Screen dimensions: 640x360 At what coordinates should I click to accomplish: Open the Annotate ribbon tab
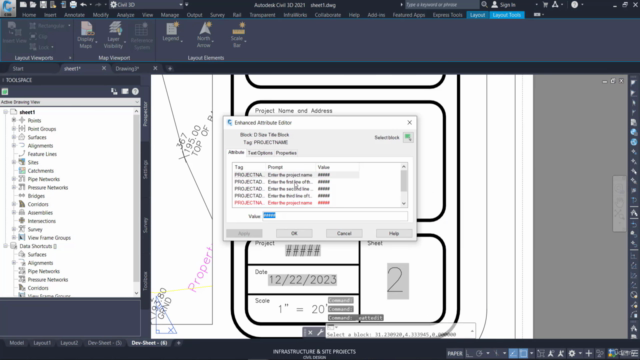[74, 15]
